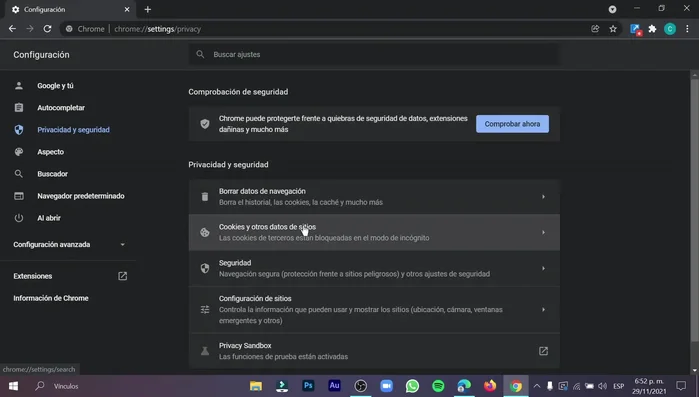
Task: Open Firefox from taskbar
Action: [490, 386]
